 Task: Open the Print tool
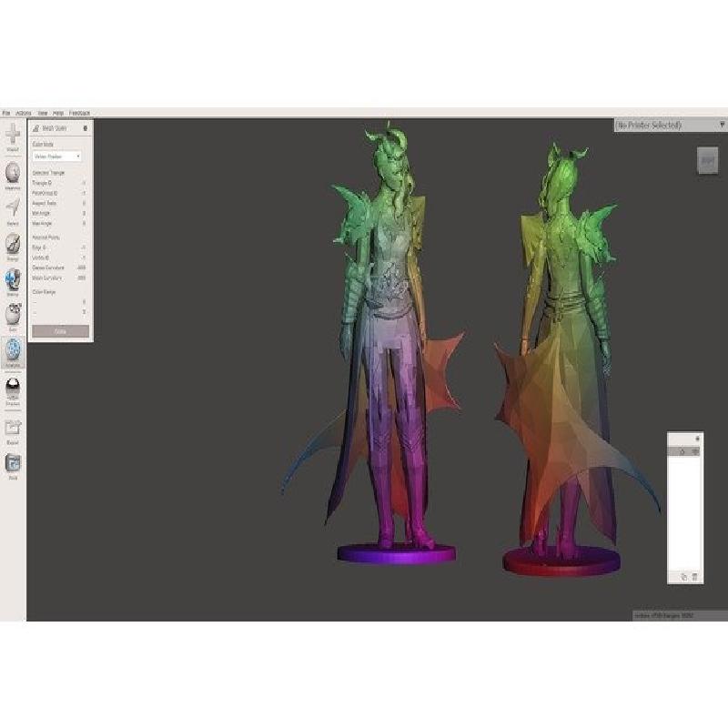click(13, 466)
